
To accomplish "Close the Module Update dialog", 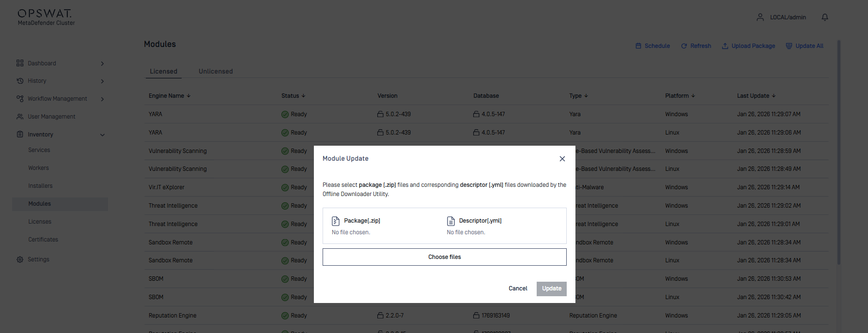I will tap(562, 159).
